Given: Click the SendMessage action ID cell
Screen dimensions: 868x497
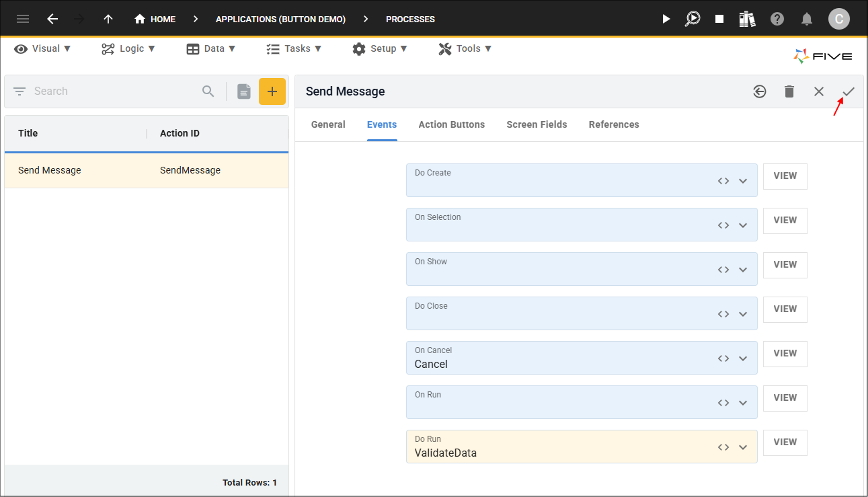Looking at the screenshot, I should click(x=190, y=171).
